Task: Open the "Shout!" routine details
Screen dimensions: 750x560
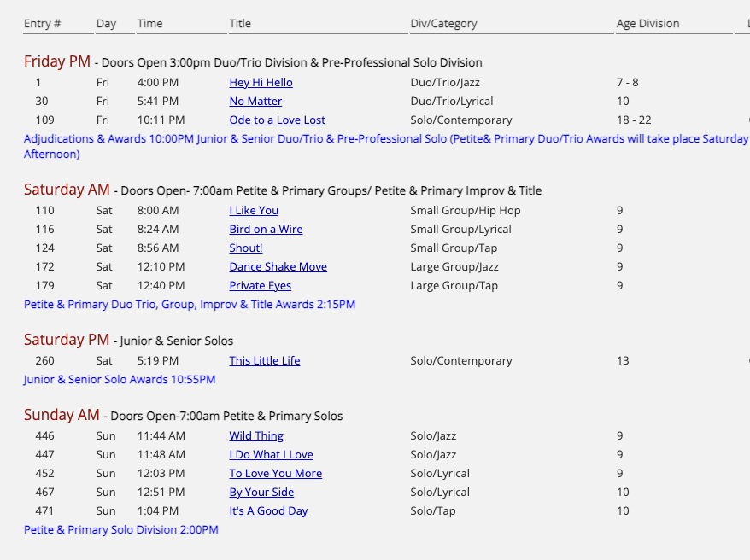Action: tap(245, 248)
